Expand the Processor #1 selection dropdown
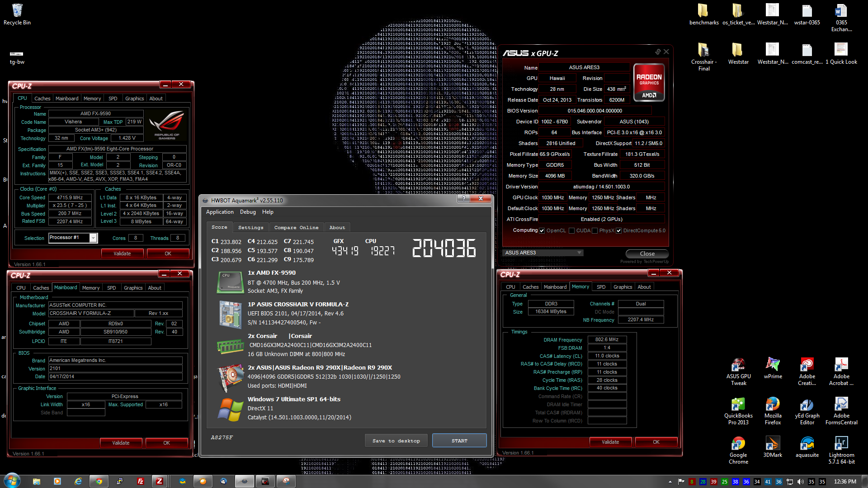This screenshot has height=488, width=868. (x=93, y=238)
